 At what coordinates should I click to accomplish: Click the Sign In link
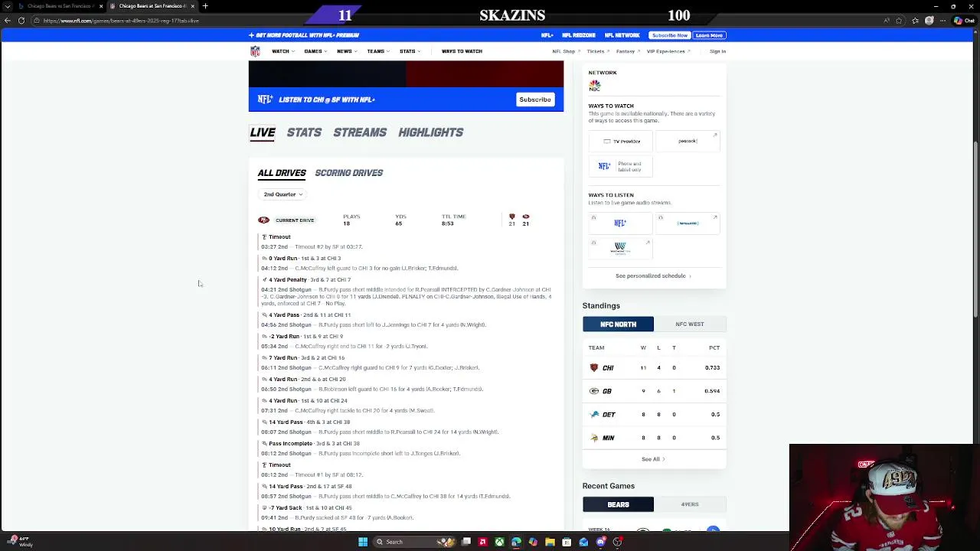coord(717,51)
